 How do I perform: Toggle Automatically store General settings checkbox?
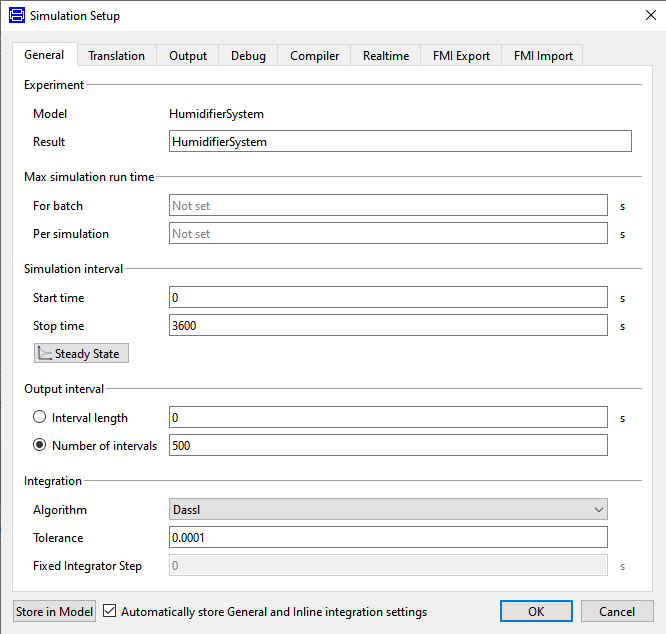click(110, 612)
